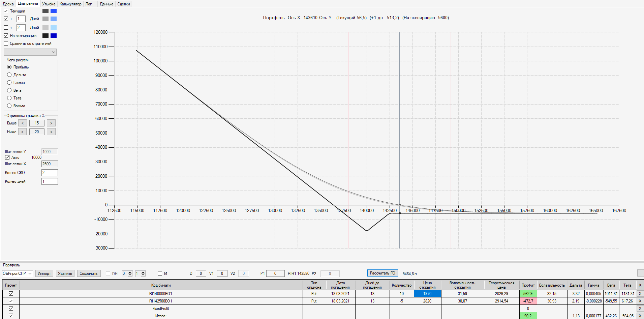Screen dimensions: 644x319
Task: Choose the Гамма radio option
Action: pos(9,83)
